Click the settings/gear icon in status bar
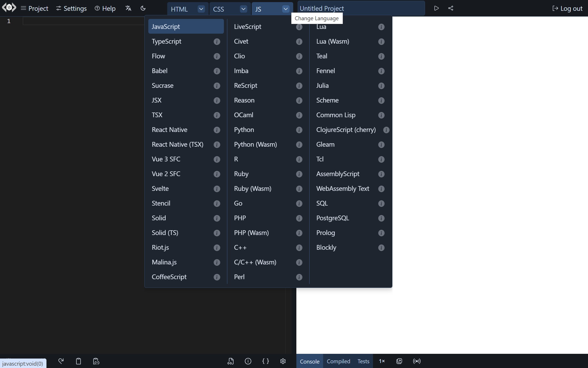588x368 pixels. click(283, 361)
